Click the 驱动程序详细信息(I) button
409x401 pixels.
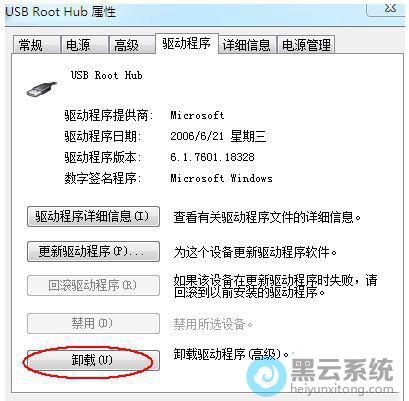point(93,217)
